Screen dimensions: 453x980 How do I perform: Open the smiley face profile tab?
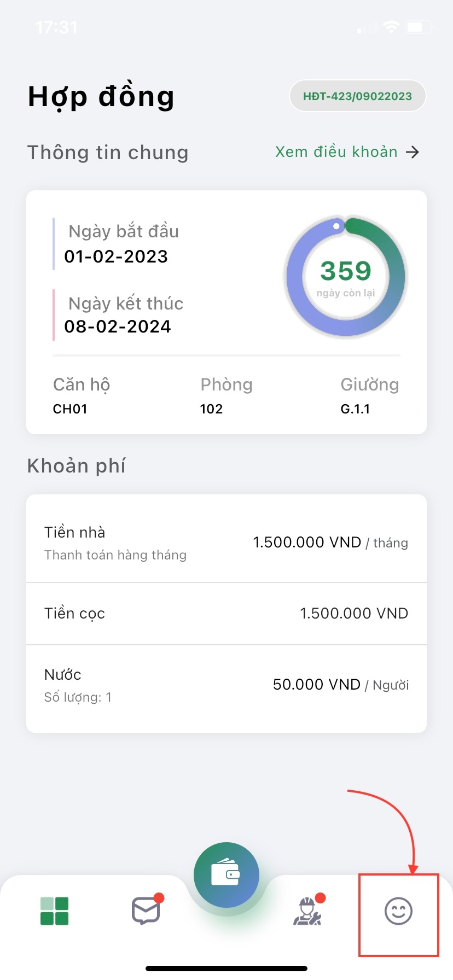[398, 911]
